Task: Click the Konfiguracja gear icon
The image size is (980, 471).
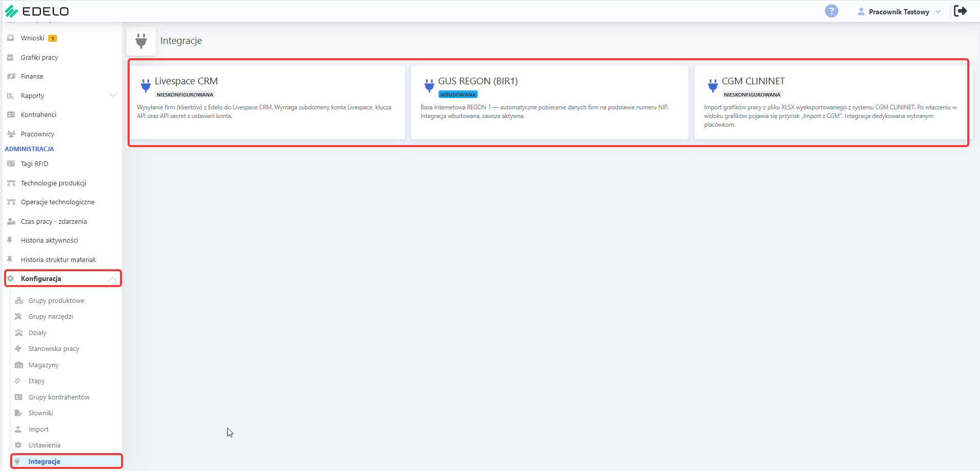Action: pyautogui.click(x=11, y=278)
